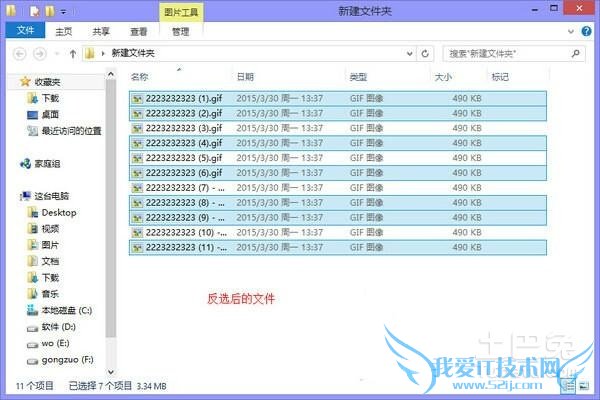Click the properties icon in quick access toolbar

coord(34,11)
